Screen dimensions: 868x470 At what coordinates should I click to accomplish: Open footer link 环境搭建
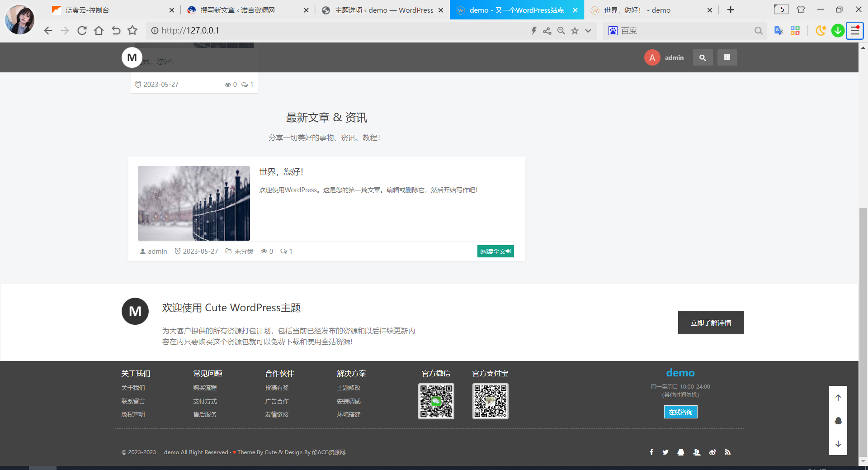[x=349, y=414]
